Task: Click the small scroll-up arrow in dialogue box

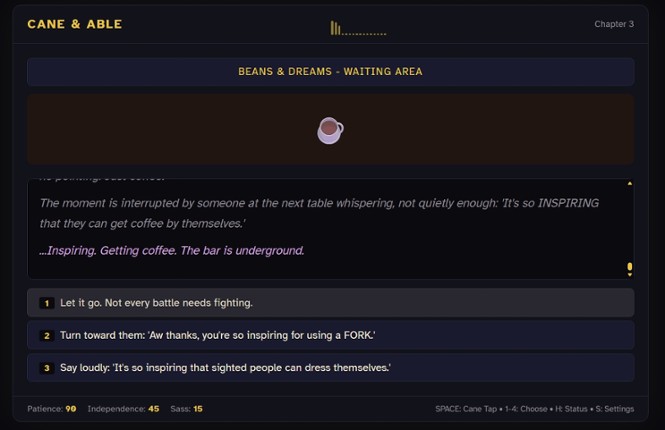Action: coord(629,184)
